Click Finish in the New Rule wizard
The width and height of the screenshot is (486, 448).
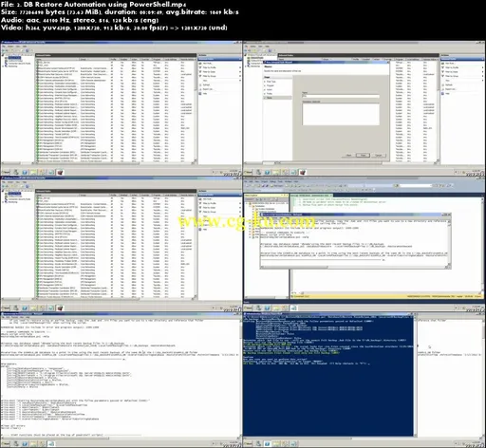(363, 155)
